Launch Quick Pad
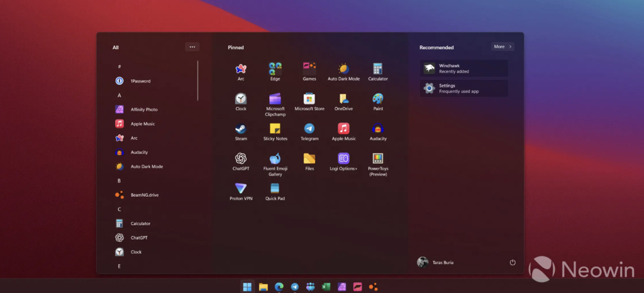 [275, 192]
